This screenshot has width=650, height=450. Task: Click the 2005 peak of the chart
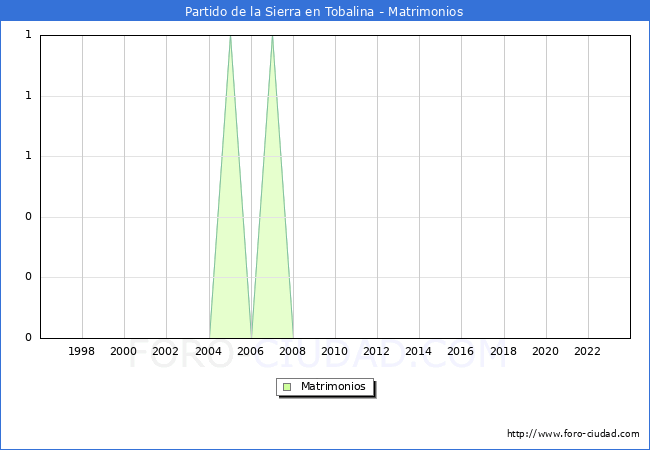coord(230,38)
